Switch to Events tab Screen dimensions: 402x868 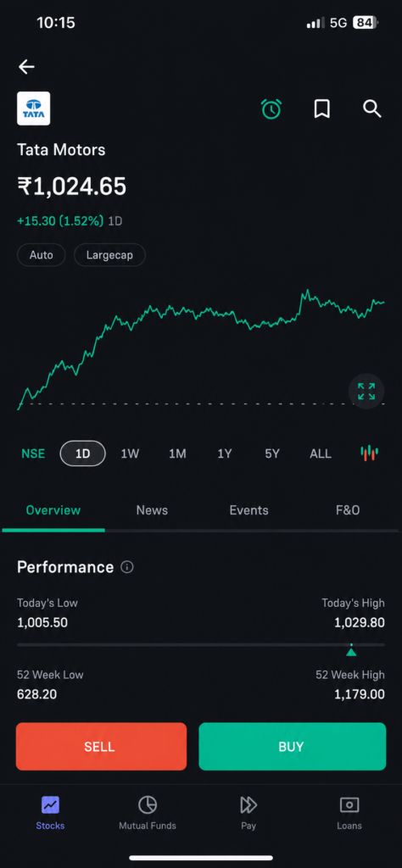click(248, 510)
